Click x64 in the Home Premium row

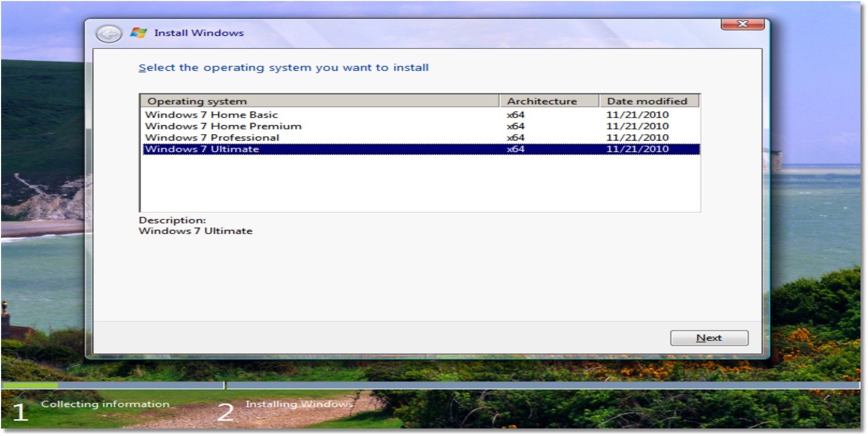(516, 126)
